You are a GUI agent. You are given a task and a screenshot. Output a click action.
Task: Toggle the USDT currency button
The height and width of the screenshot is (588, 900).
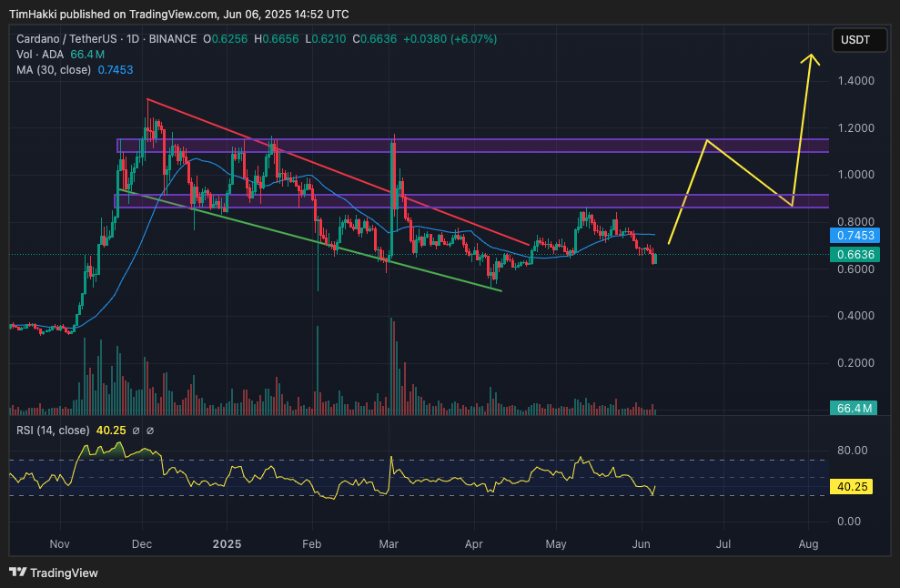click(859, 39)
